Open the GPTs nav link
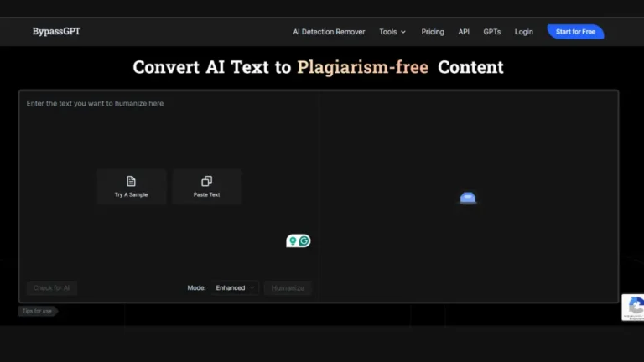 click(491, 32)
